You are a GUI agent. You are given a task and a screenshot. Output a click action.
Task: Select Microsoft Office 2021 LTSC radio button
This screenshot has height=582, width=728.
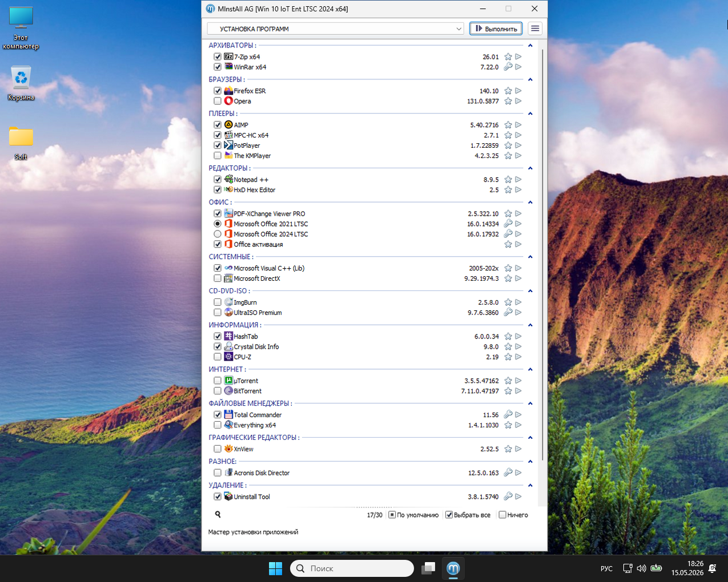coord(218,224)
